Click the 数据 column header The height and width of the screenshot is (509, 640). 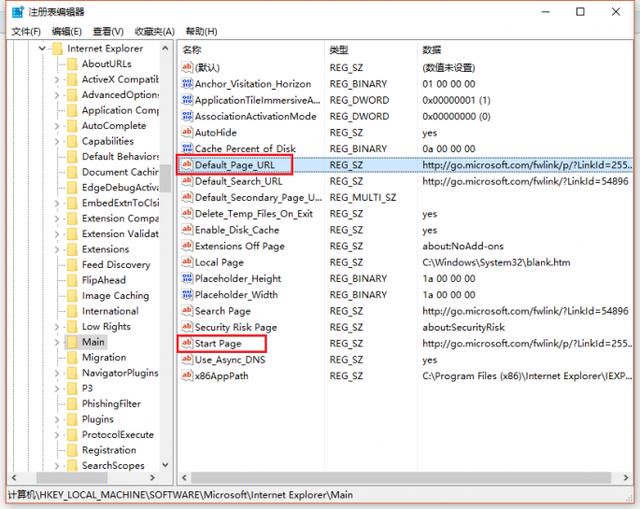click(x=432, y=50)
